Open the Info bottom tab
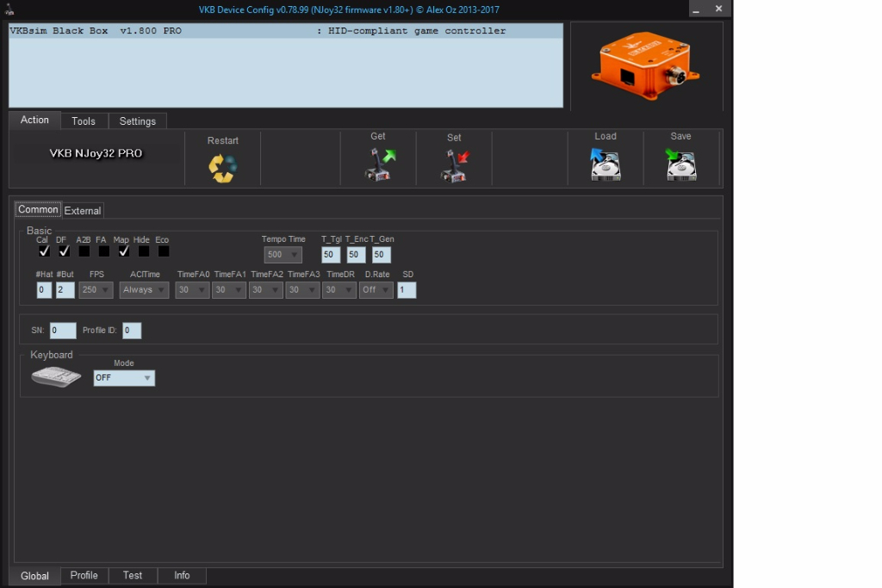The height and width of the screenshot is (588, 882). click(x=182, y=576)
